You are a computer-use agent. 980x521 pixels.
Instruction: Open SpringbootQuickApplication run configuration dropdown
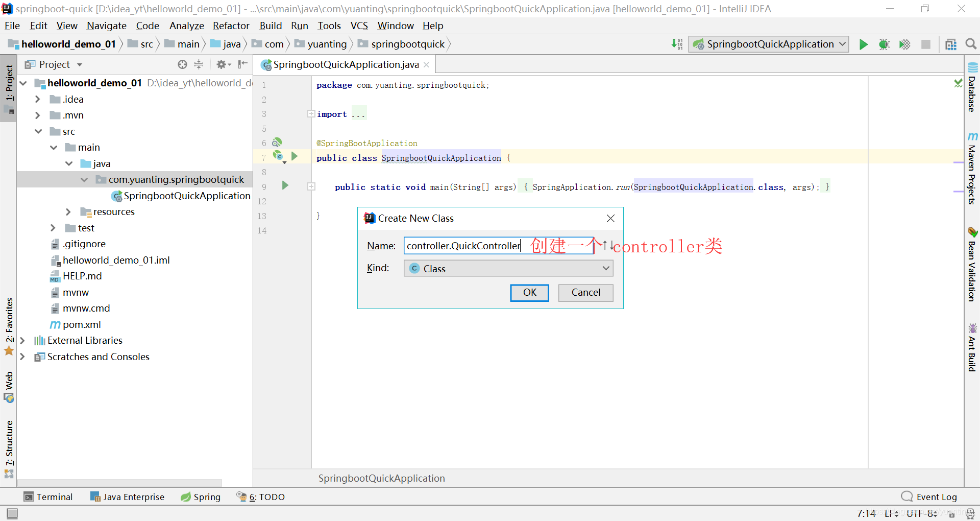coord(768,44)
